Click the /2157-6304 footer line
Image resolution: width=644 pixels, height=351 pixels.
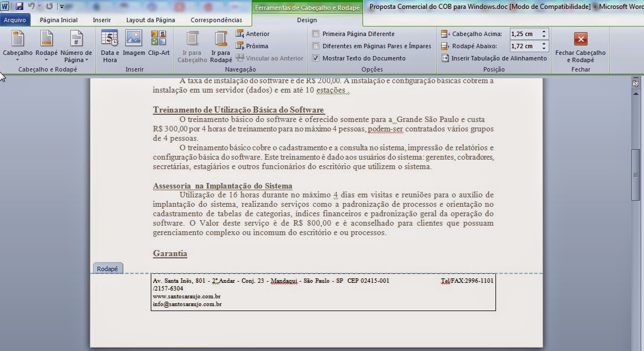168,288
